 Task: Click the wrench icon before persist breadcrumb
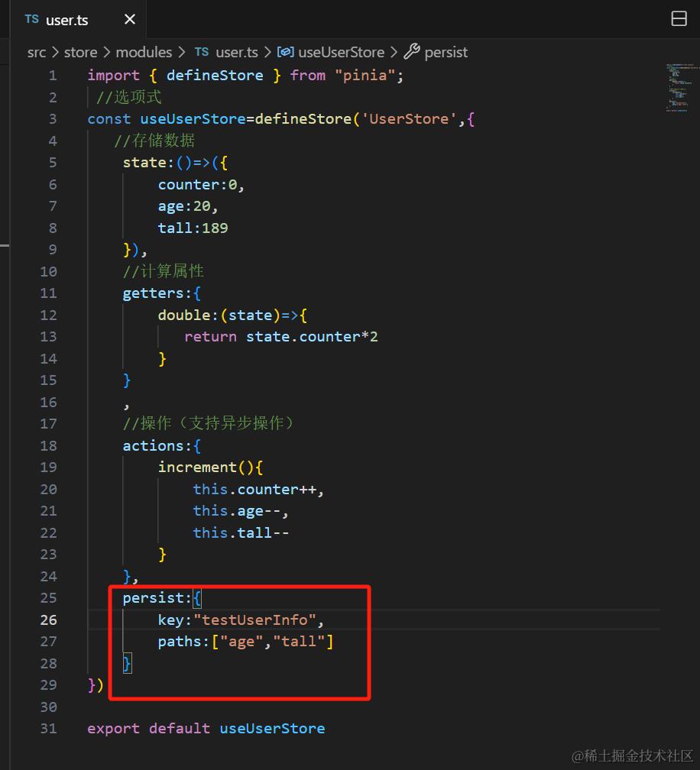412,52
